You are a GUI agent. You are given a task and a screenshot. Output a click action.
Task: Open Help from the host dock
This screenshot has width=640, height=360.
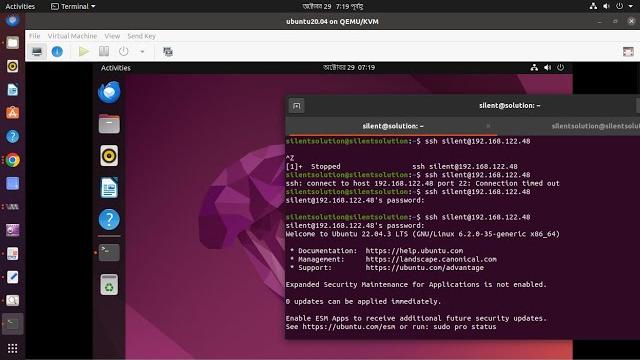(13, 136)
